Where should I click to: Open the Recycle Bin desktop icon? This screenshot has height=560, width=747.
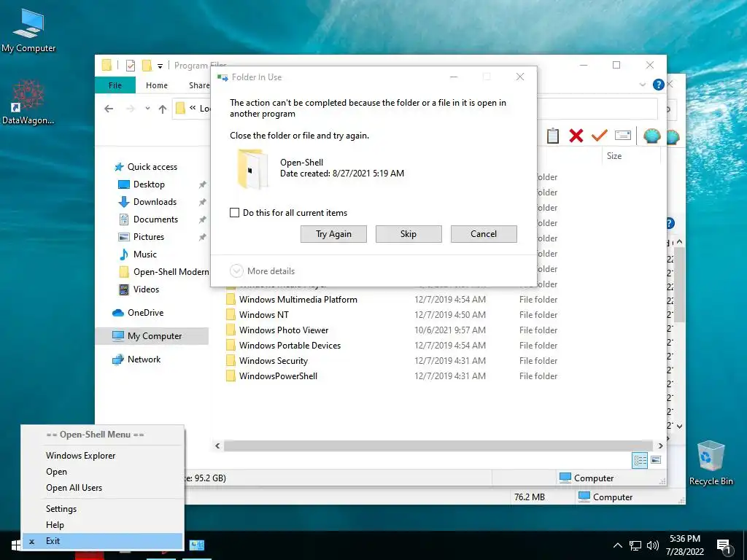(x=711, y=463)
